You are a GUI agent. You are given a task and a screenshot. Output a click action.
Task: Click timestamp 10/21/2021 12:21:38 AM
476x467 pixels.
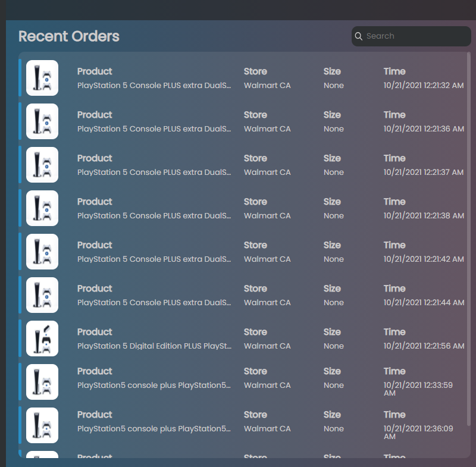(424, 216)
